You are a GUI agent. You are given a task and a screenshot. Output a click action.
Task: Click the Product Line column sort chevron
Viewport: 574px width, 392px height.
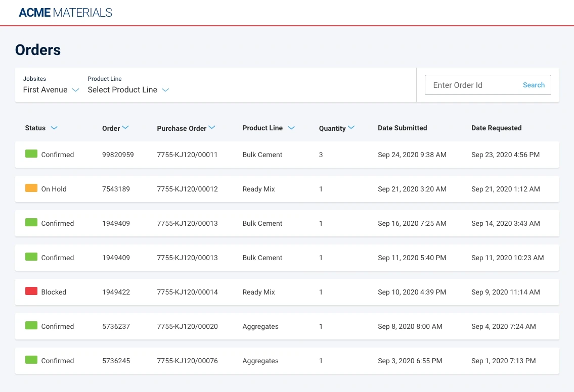click(291, 128)
